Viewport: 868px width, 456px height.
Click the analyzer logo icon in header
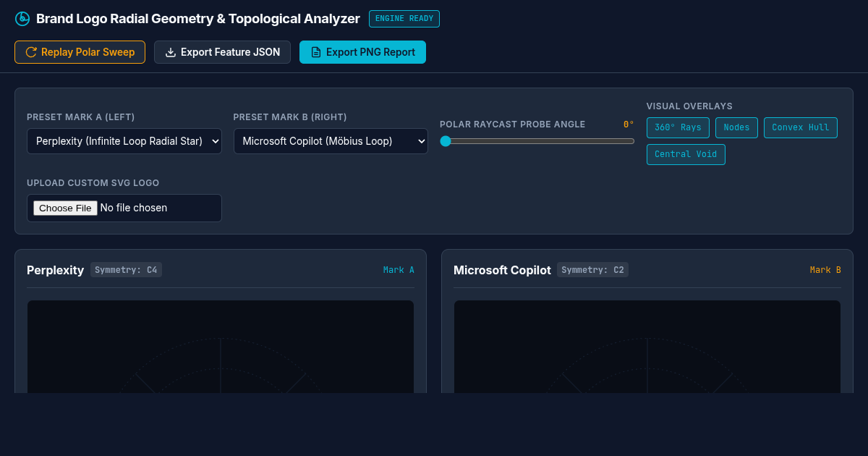point(22,19)
